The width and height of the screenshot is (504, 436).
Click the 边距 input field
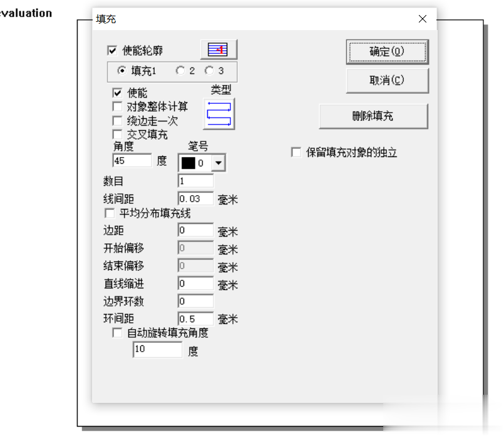(196, 230)
